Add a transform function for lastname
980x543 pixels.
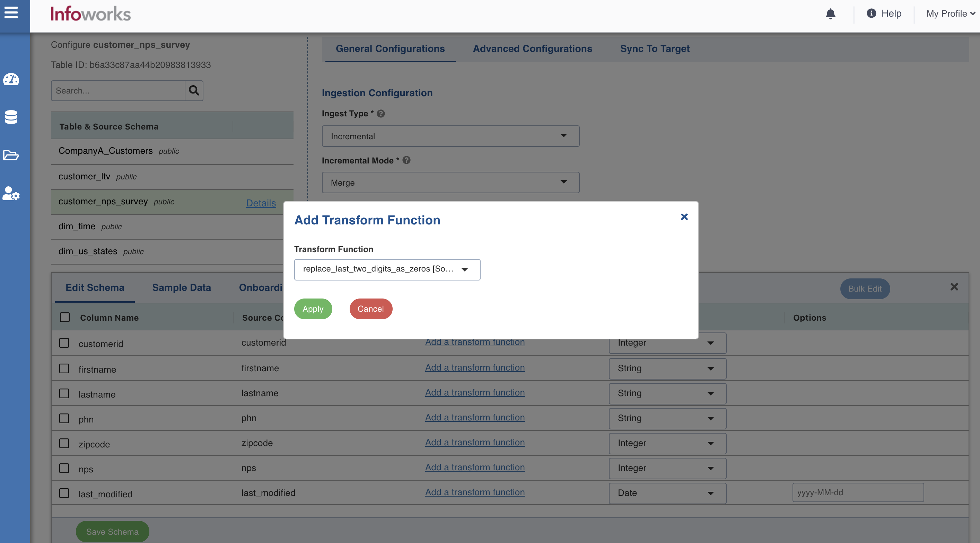pyautogui.click(x=475, y=393)
